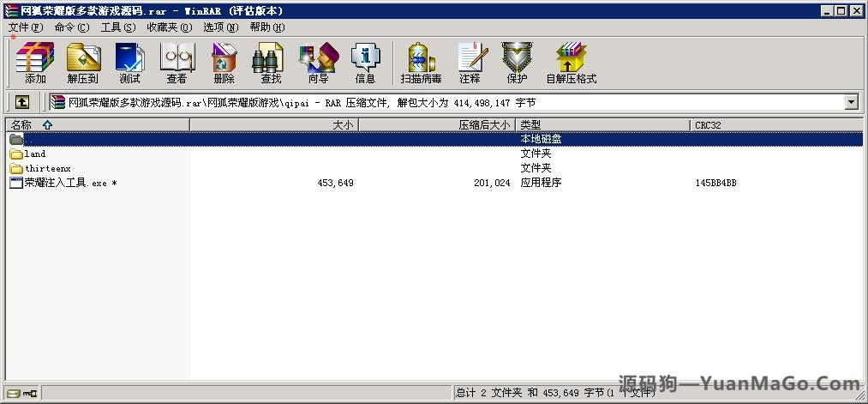Sort by 压缩后大小 column header

tap(437, 125)
